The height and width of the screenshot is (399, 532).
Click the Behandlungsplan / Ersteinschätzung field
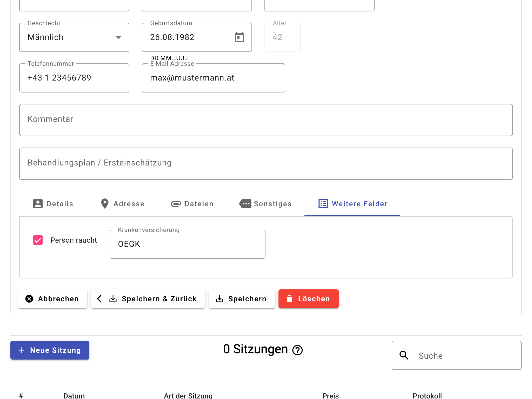click(x=266, y=164)
